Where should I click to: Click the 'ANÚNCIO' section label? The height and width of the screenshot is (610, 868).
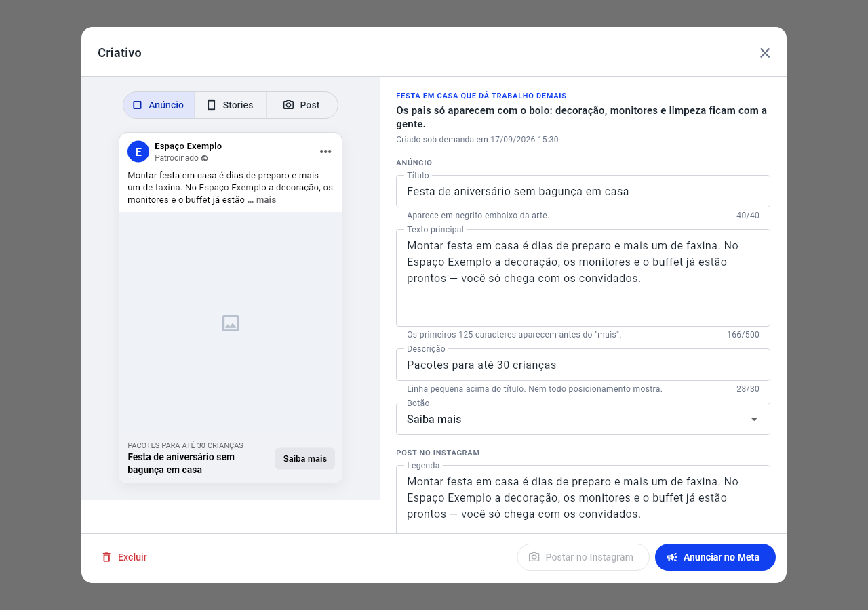pyautogui.click(x=414, y=163)
